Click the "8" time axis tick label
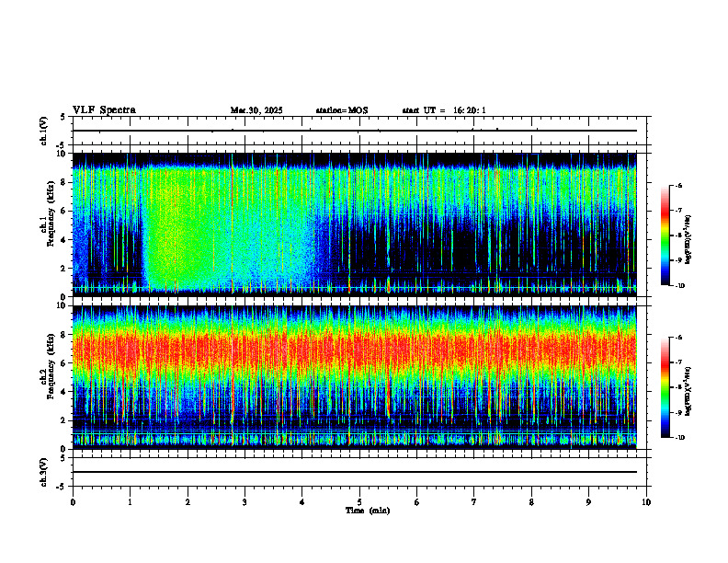The height and width of the screenshot is (563, 728). point(531,502)
